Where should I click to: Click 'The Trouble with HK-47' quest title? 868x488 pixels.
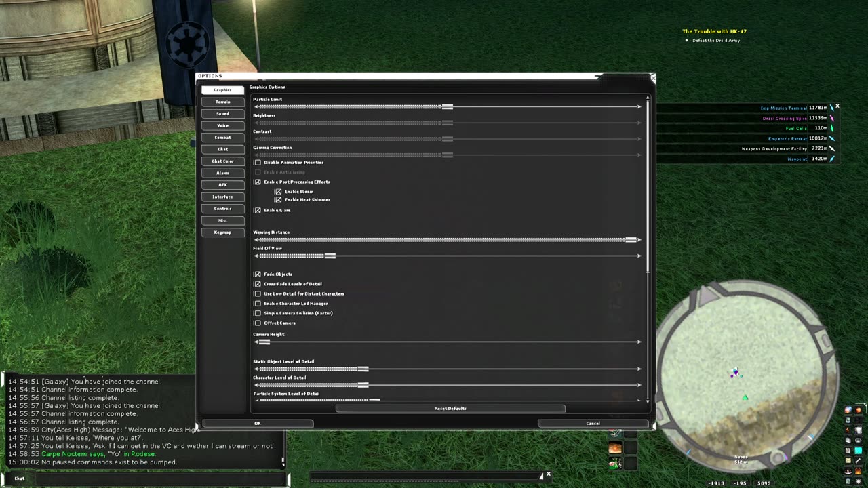[x=714, y=31]
